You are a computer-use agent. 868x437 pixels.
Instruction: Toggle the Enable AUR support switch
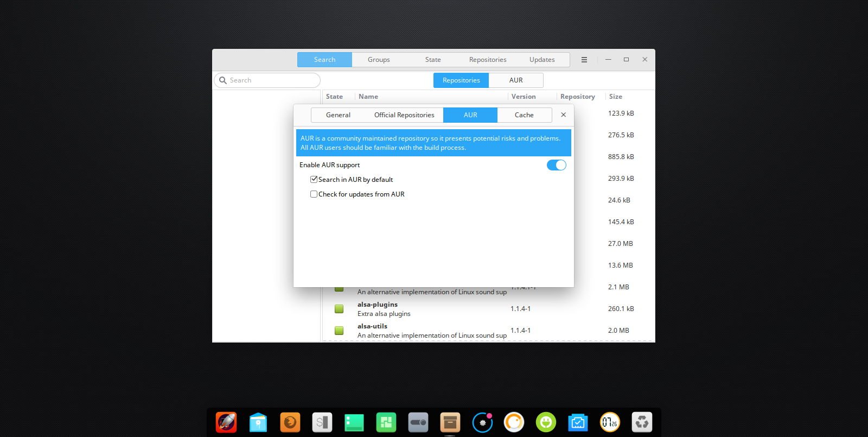[556, 165]
